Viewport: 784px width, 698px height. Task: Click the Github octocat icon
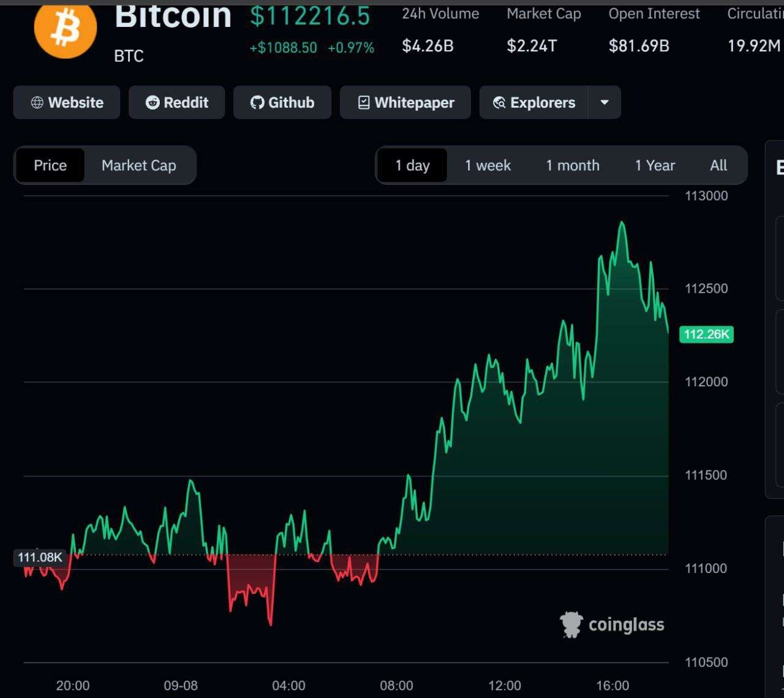point(257,102)
